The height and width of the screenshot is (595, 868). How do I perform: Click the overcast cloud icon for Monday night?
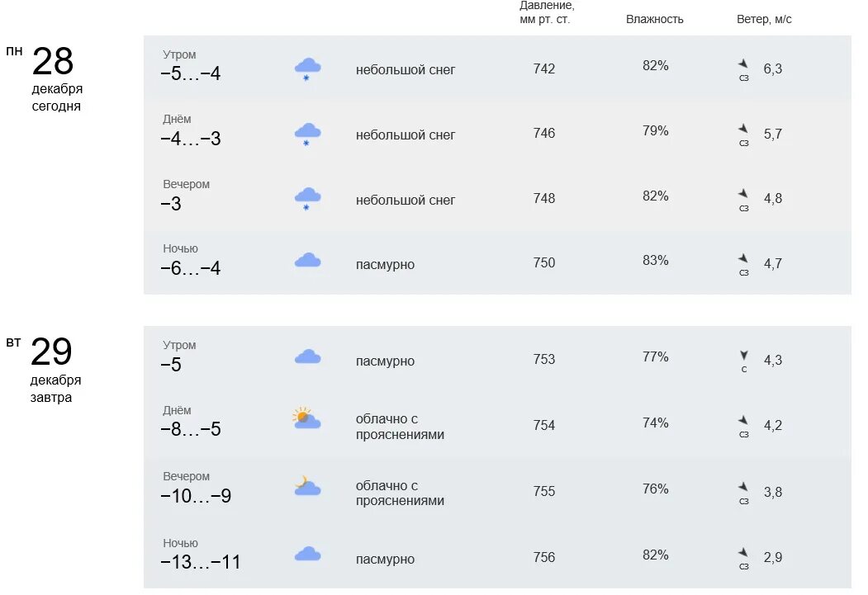click(307, 261)
